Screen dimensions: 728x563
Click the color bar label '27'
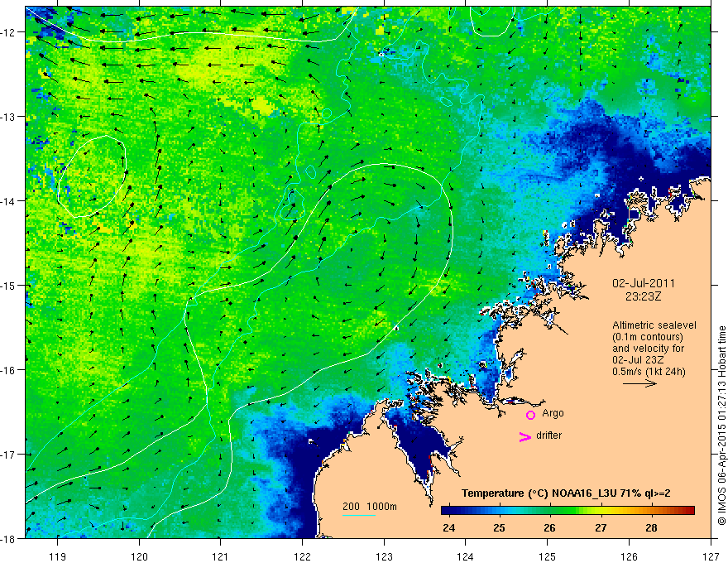(601, 527)
